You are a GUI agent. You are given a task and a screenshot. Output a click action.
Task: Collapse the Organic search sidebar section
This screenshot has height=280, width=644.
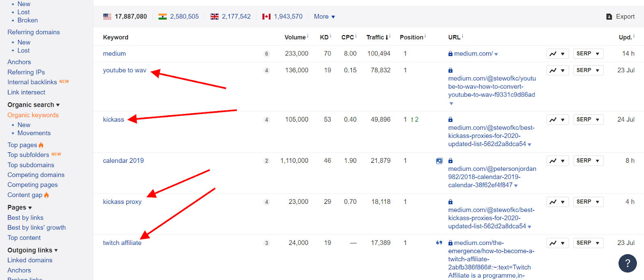(x=33, y=105)
